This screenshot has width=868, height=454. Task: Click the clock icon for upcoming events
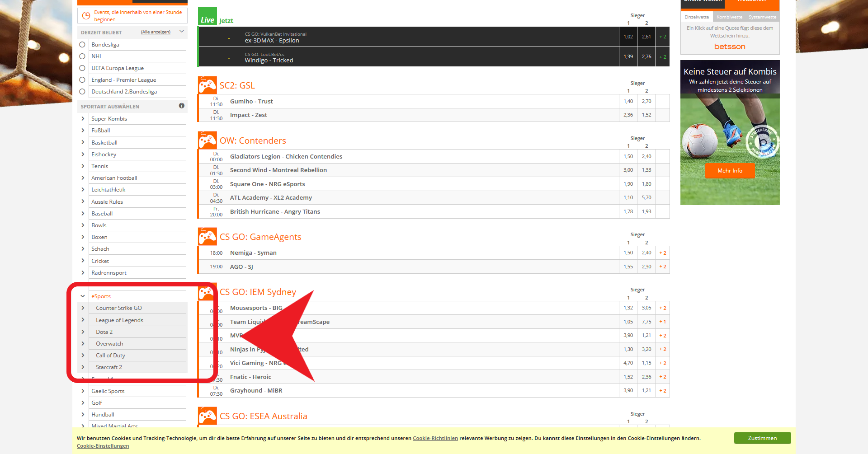pos(86,16)
